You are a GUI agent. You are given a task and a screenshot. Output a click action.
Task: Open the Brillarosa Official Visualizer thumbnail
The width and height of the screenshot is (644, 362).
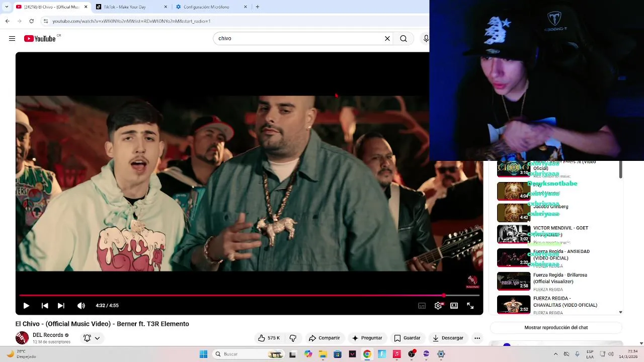[514, 282]
